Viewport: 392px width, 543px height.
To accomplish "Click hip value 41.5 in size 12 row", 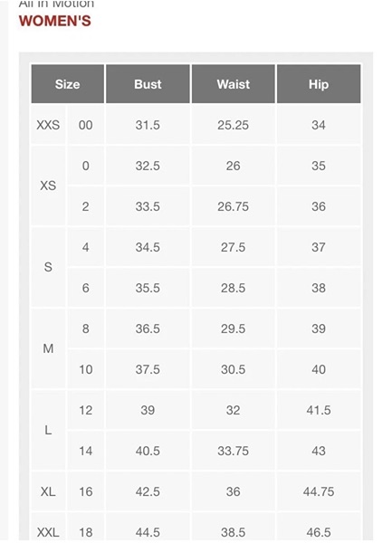I will 319,410.
